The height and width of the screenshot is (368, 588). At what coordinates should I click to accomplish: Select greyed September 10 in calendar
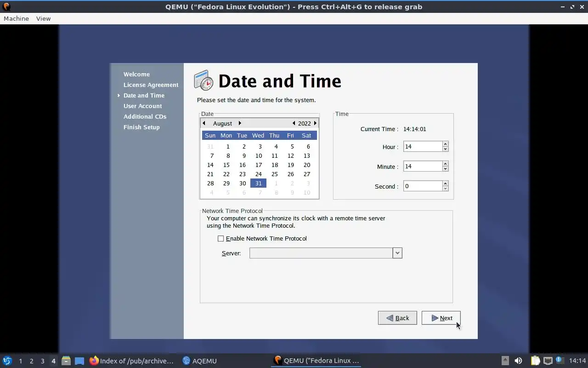(307, 192)
